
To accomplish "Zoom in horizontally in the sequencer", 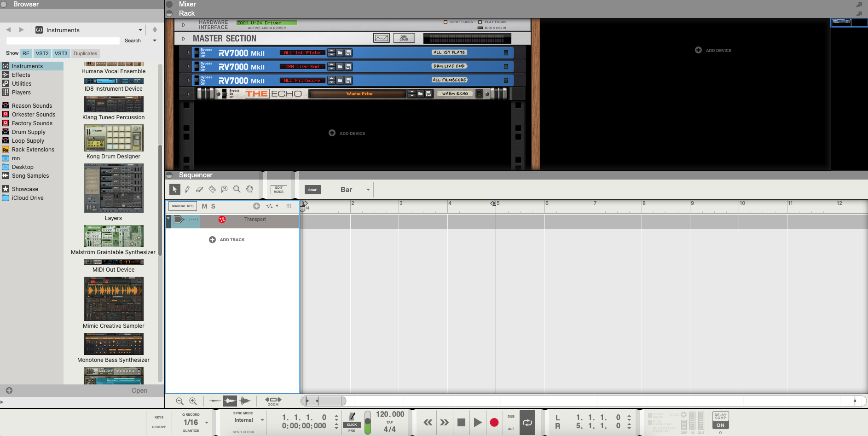I will 193,401.
